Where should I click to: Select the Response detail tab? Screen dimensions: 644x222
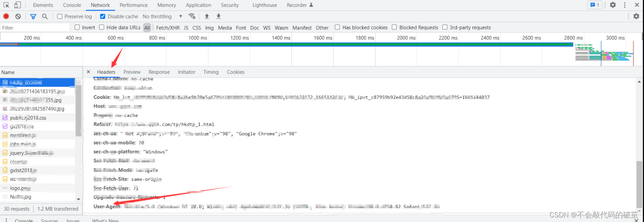click(159, 72)
